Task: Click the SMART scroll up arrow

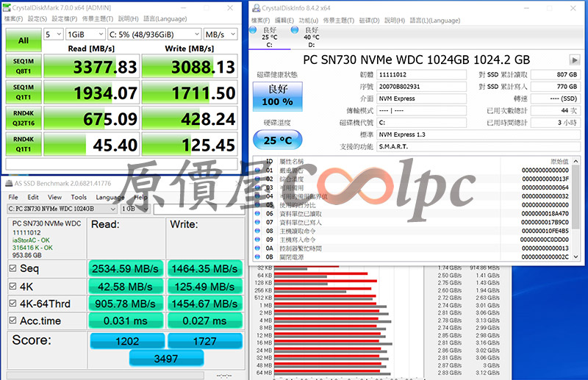Action: point(576,161)
